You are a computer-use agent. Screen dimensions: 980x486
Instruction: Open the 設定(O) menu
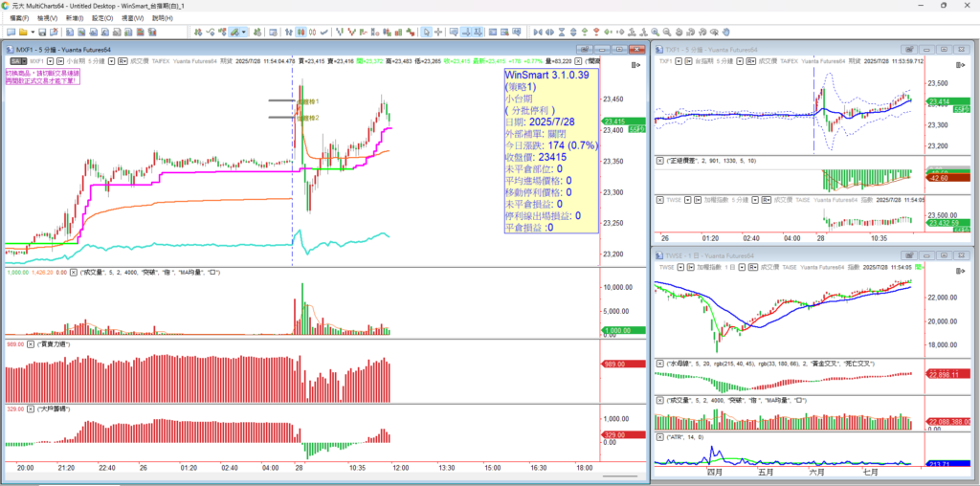pyautogui.click(x=103, y=18)
